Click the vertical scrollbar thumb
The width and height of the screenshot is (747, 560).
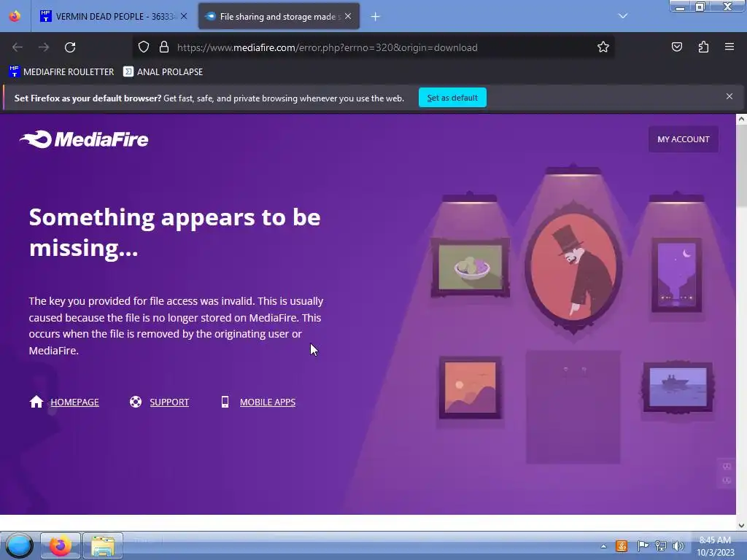coord(741,166)
